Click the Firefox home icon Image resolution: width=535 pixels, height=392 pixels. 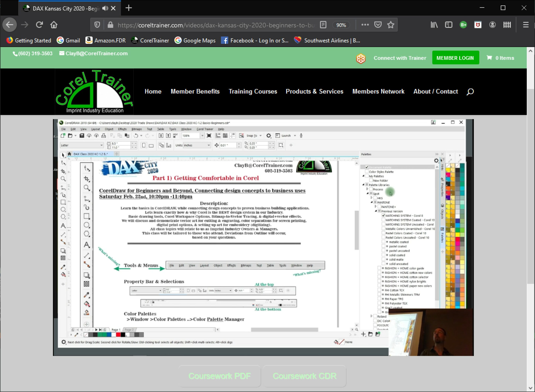click(54, 25)
